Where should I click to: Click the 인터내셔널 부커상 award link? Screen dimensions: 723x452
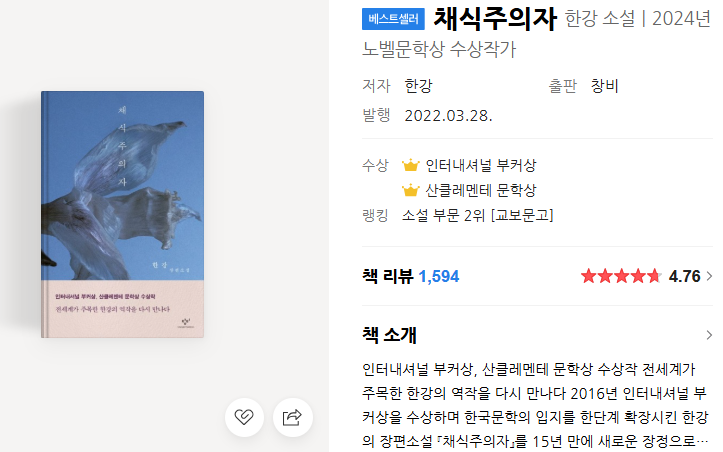[x=481, y=165]
